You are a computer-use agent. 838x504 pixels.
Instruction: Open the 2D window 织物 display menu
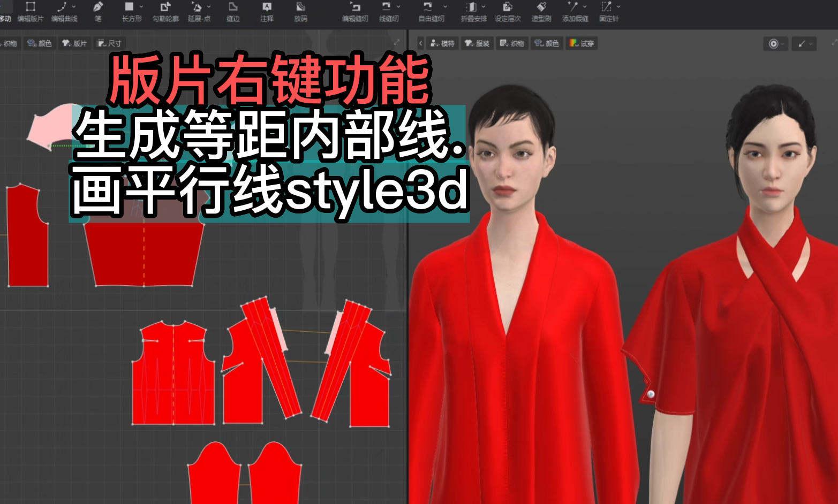click(9, 43)
